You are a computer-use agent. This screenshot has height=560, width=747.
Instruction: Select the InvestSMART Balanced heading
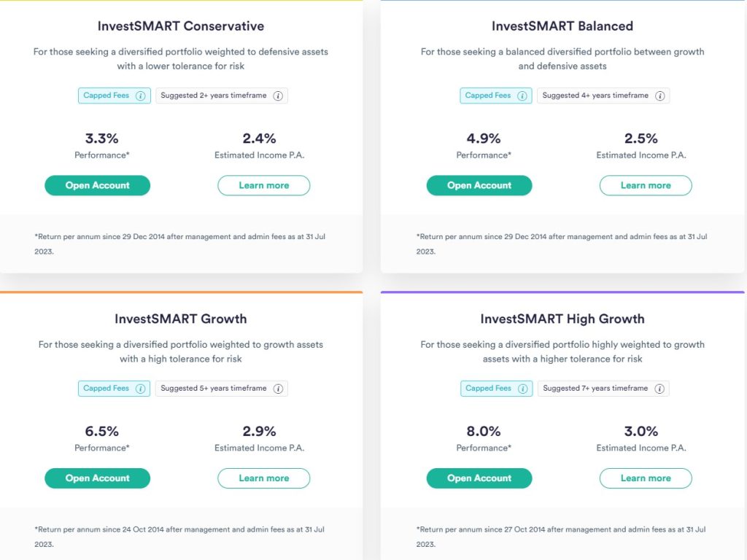point(562,26)
